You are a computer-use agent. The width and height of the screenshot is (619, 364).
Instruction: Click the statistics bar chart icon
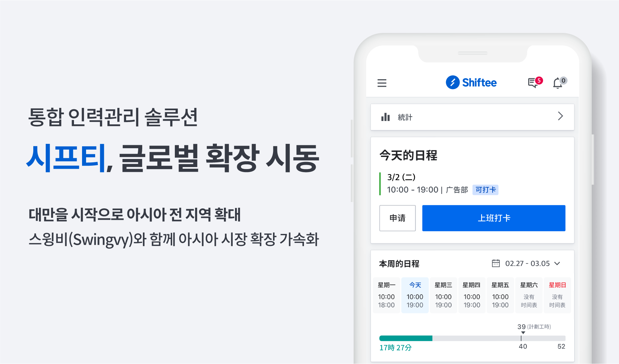(x=385, y=117)
